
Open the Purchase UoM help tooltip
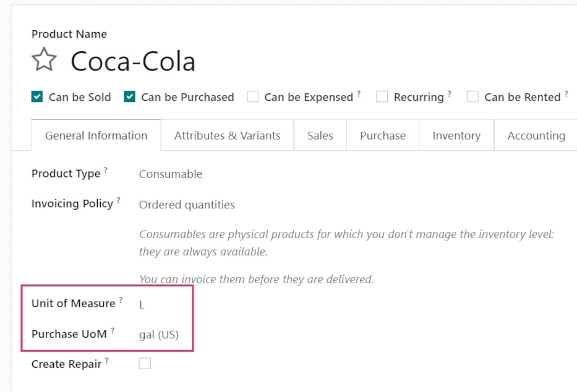click(x=111, y=330)
